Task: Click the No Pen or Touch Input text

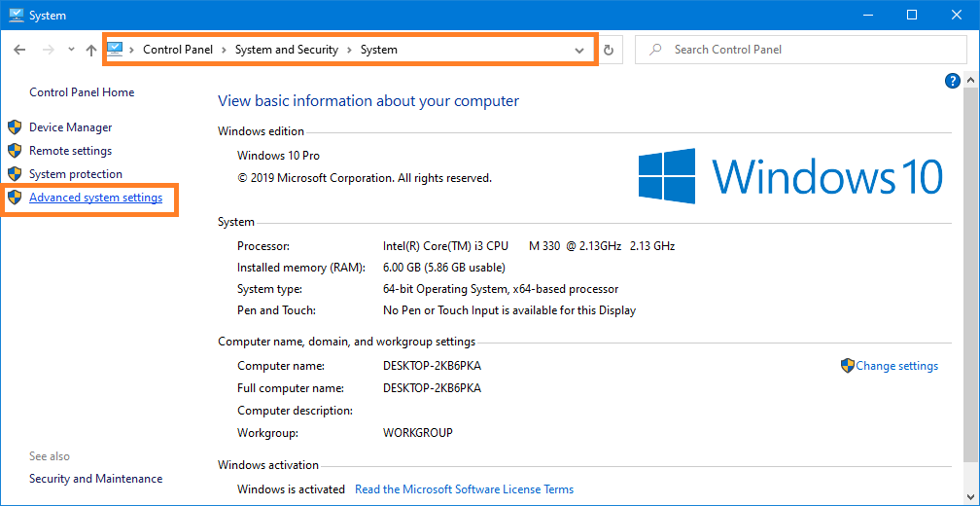Action: [x=509, y=310]
